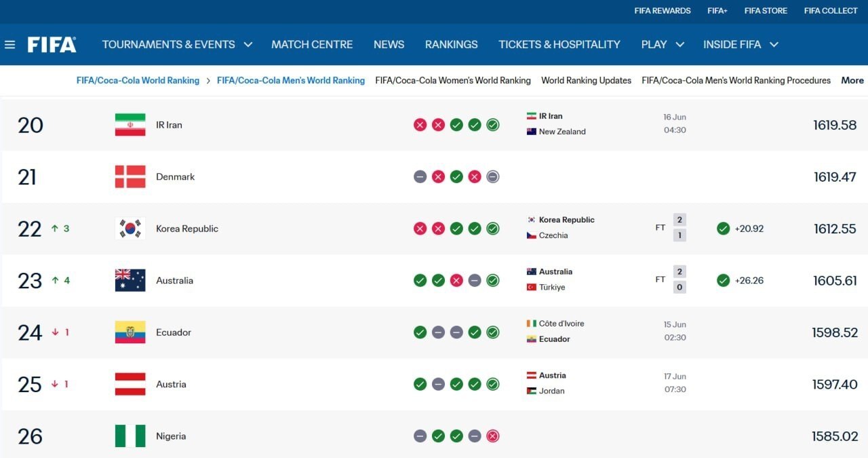868x458 pixels.
Task: Open the World Ranking Updates tab
Action: pyautogui.click(x=586, y=80)
